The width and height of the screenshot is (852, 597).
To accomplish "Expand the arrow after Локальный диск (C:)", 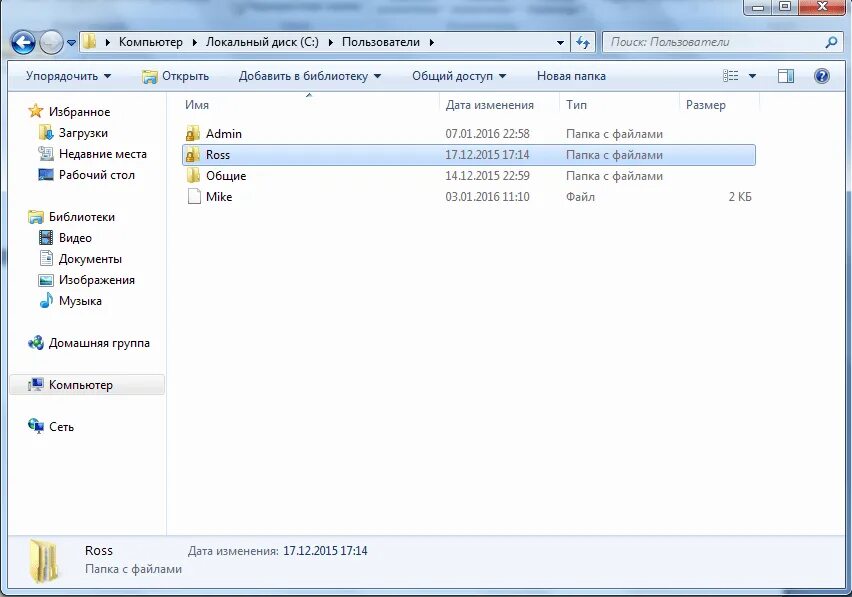I will click(330, 42).
